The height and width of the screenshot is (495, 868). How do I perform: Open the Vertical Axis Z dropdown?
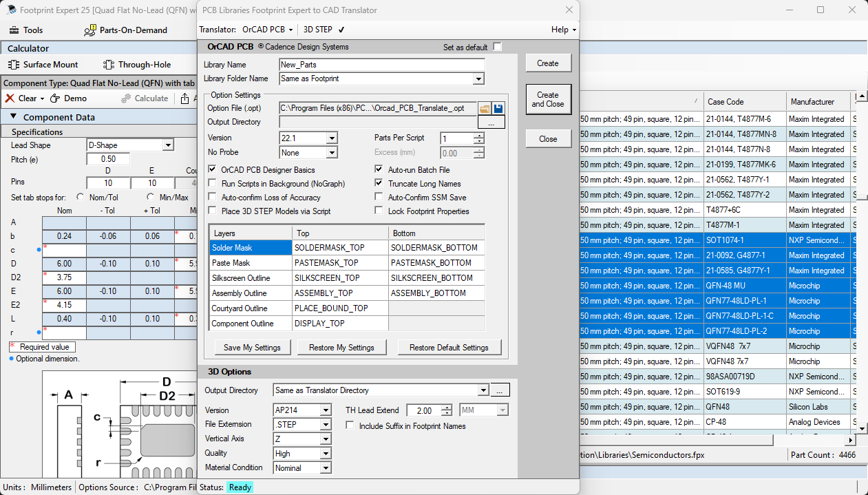click(326, 439)
